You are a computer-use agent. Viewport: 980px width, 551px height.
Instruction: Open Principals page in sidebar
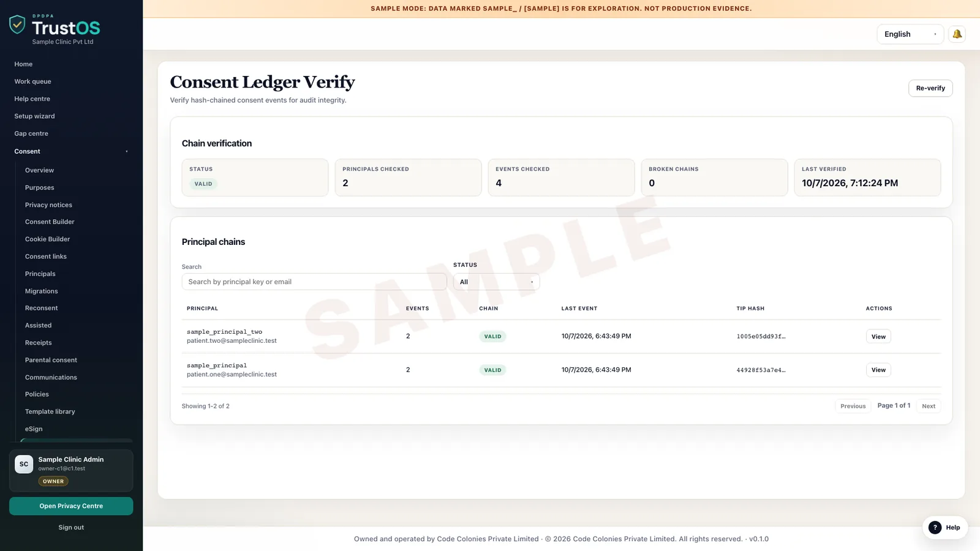pos(40,274)
